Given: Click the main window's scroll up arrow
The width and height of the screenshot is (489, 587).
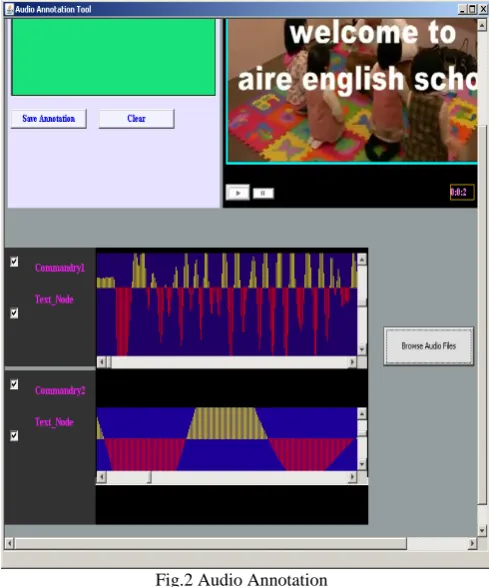Looking at the screenshot, I should click(x=482, y=25).
